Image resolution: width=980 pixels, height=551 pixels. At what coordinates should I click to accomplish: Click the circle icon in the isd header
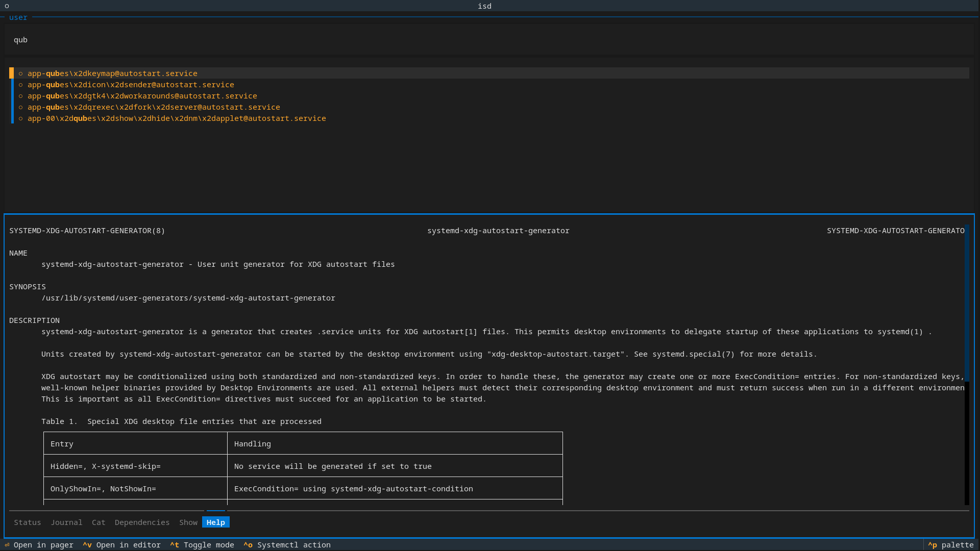click(7, 6)
